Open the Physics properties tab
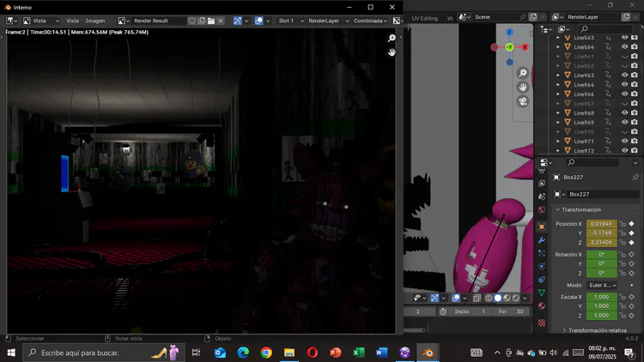Viewport: 644px width, 362px height. 541,267
